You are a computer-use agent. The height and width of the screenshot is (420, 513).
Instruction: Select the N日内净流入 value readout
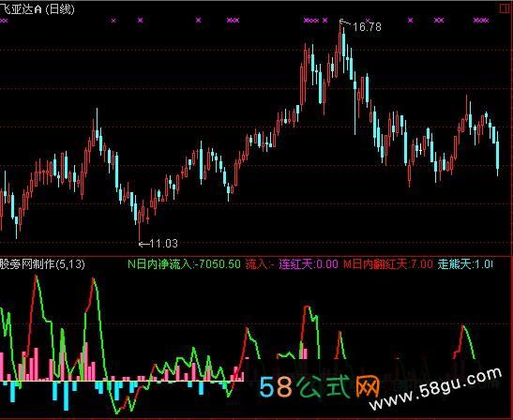click(184, 264)
